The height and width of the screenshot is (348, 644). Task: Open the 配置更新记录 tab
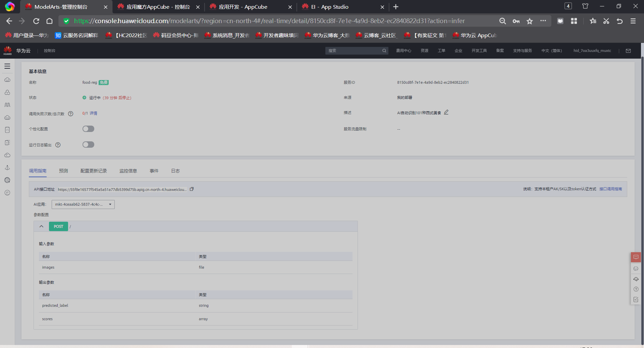point(94,171)
